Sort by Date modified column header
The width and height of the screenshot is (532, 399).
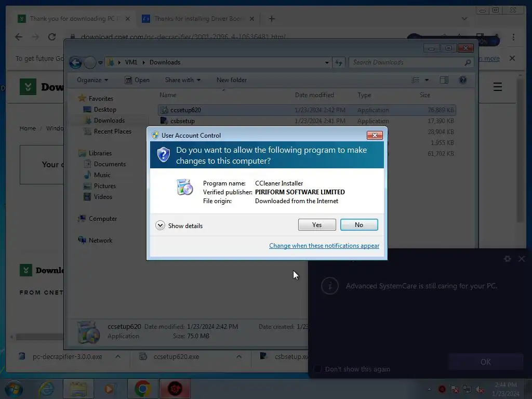point(314,95)
